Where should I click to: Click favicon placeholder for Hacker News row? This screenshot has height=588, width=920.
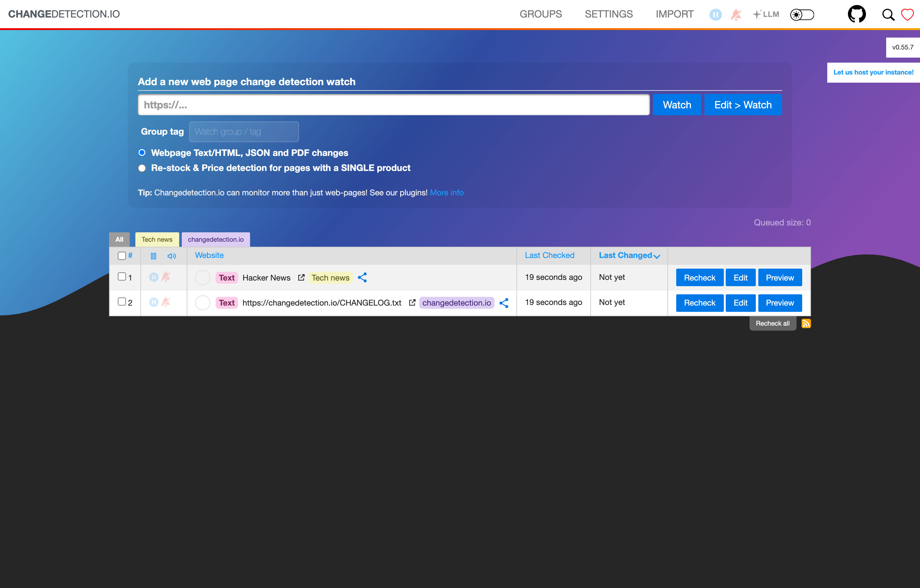point(202,278)
